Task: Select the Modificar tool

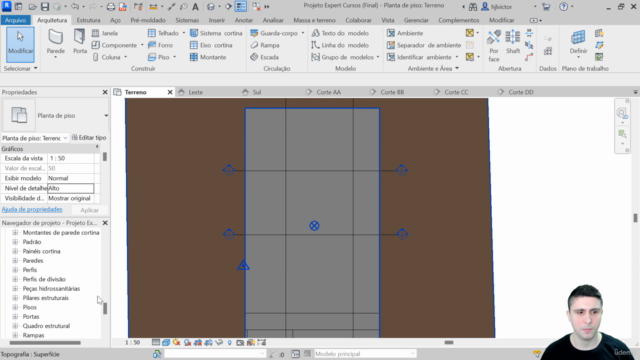Action: tap(20, 44)
